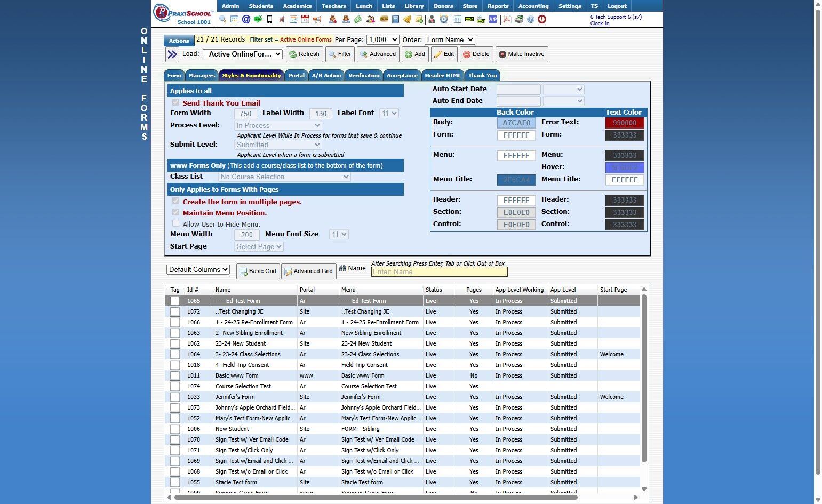Click the golden bell icon
822x504 pixels.
tap(407, 20)
